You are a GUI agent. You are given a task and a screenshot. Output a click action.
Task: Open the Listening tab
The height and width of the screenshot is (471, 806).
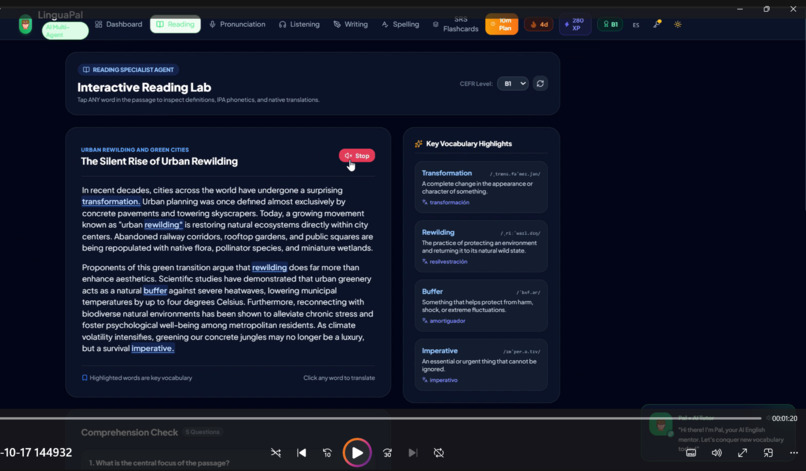299,24
